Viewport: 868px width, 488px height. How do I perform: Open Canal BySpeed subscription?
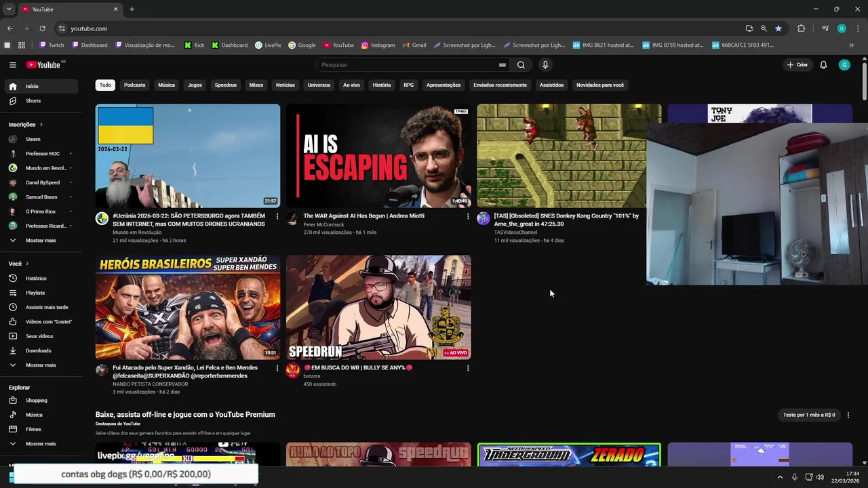42,182
